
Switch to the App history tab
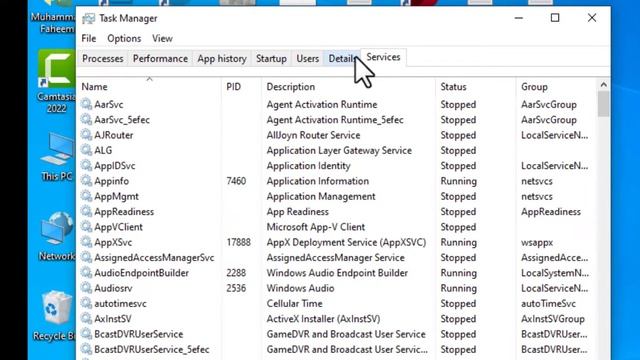(x=222, y=59)
